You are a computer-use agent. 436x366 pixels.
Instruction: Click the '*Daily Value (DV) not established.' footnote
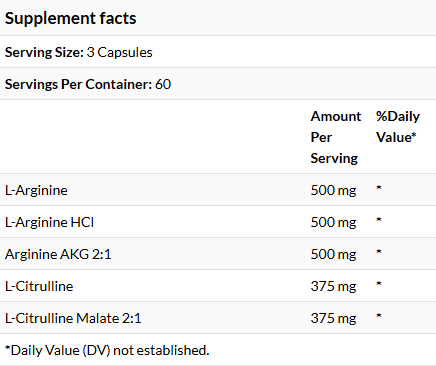click(107, 350)
